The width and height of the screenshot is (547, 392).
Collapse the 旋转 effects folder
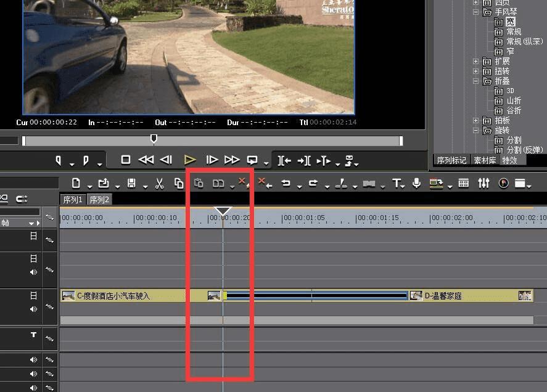[x=475, y=131]
